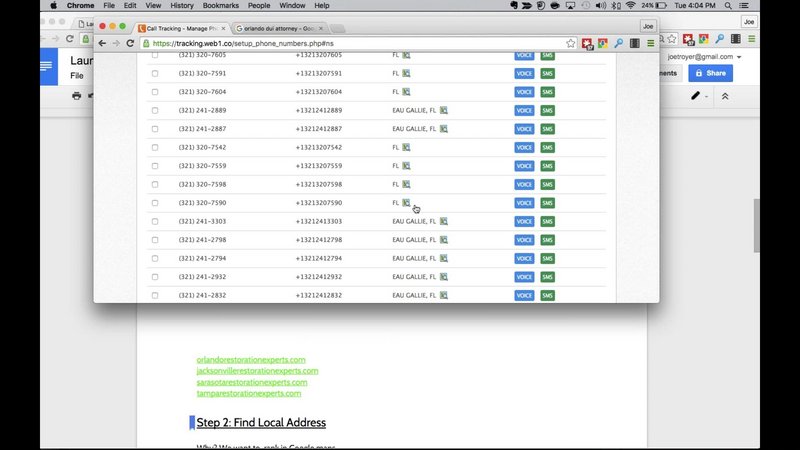Click the Joe profile button in front window

pos(648,26)
